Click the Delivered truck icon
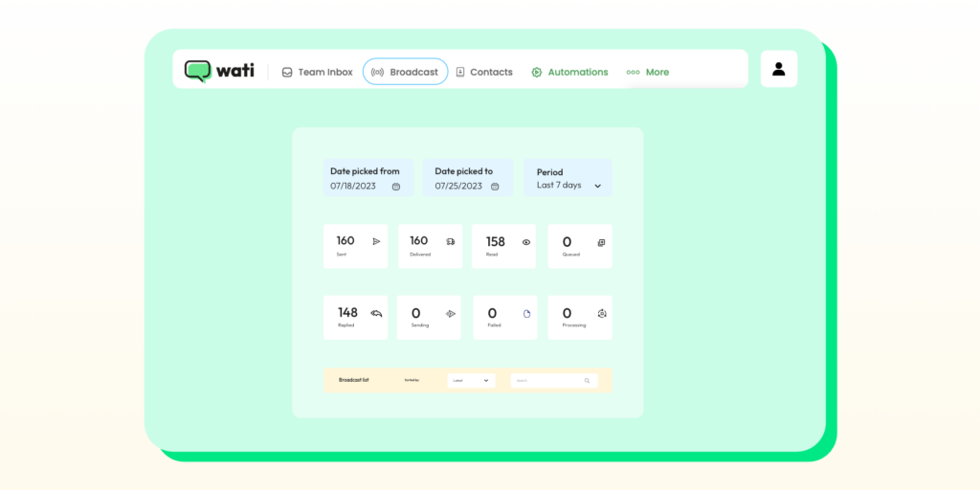The height and width of the screenshot is (490, 980). (451, 241)
